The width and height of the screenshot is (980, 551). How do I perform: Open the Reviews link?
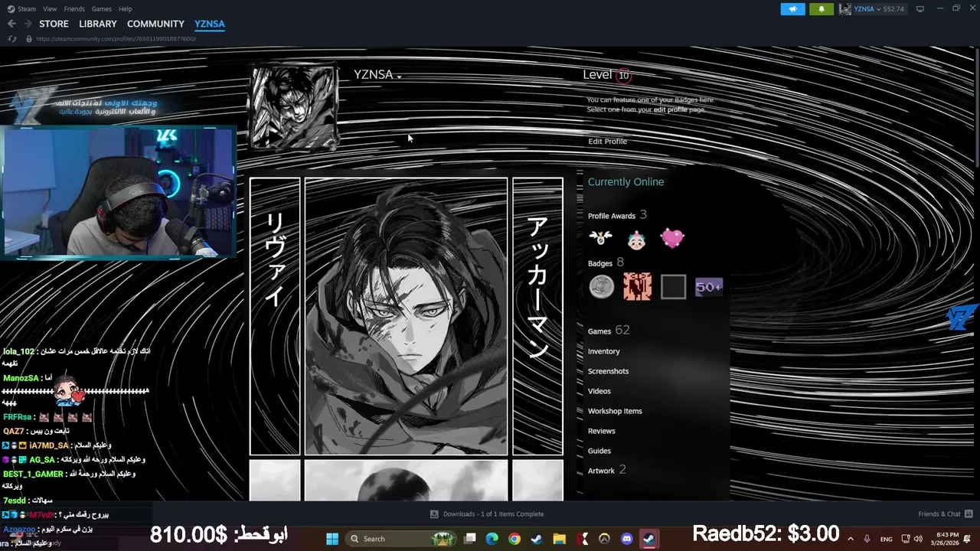[x=602, y=431]
